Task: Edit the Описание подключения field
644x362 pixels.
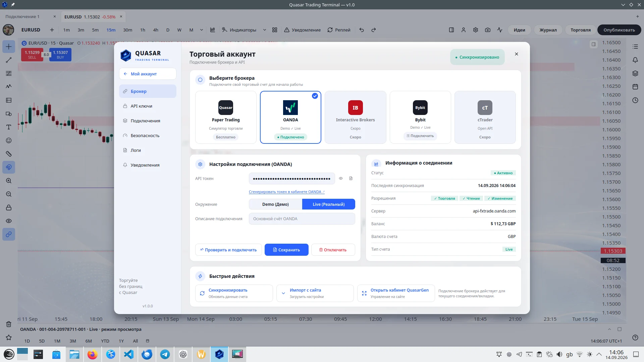Action: [x=302, y=219]
